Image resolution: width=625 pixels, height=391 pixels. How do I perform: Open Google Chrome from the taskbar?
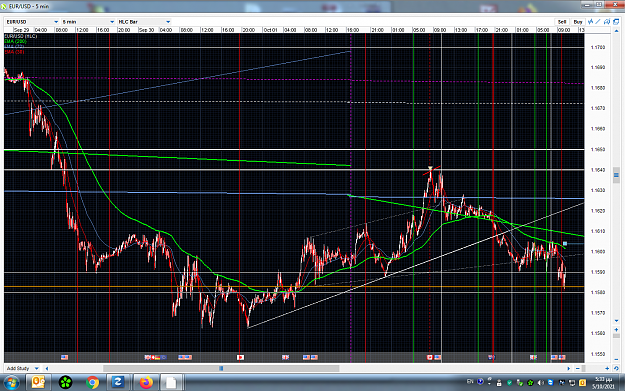coord(92,383)
